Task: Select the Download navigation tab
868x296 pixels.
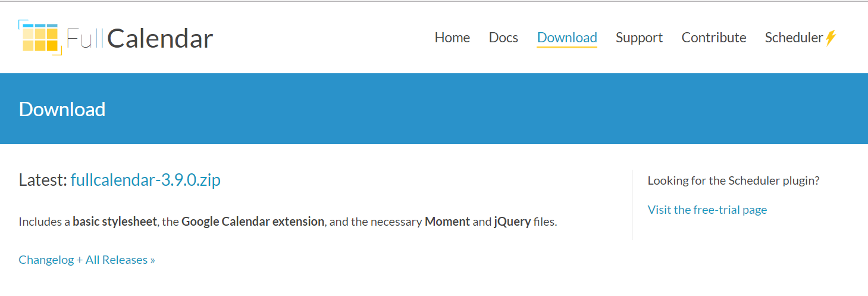Action: (x=567, y=38)
